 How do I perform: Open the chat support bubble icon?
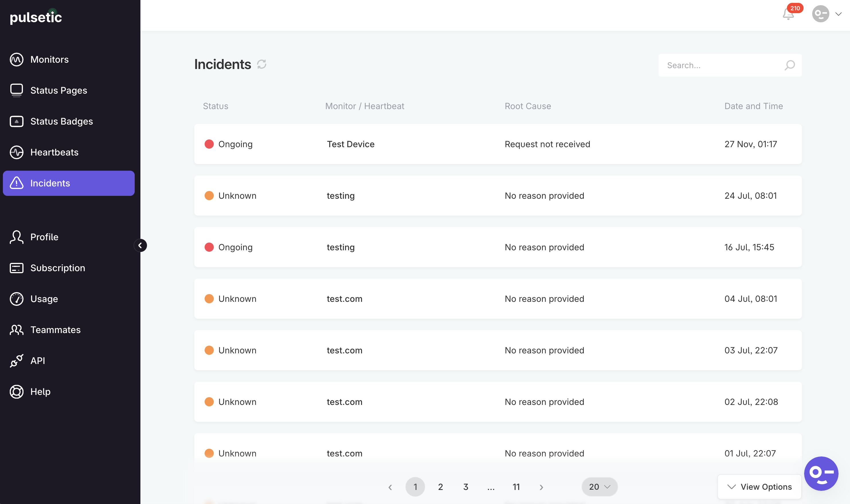click(821, 473)
